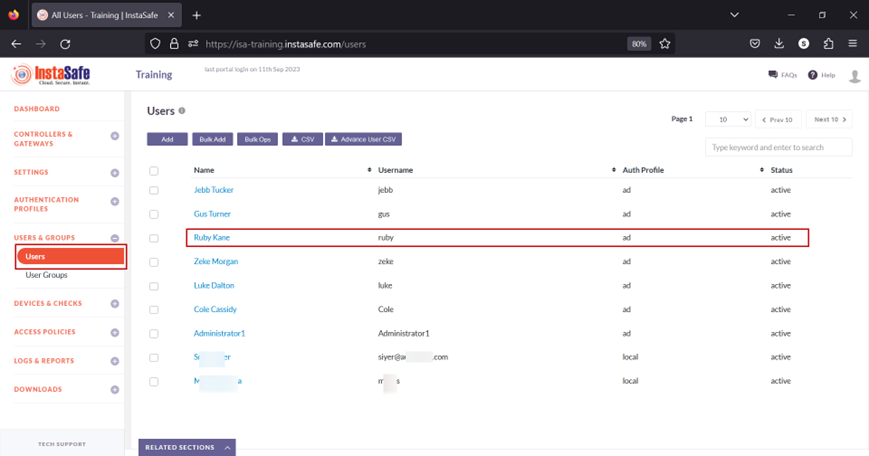The width and height of the screenshot is (869, 456).
Task: Reload the page with browser refresh icon
Action: (x=65, y=44)
